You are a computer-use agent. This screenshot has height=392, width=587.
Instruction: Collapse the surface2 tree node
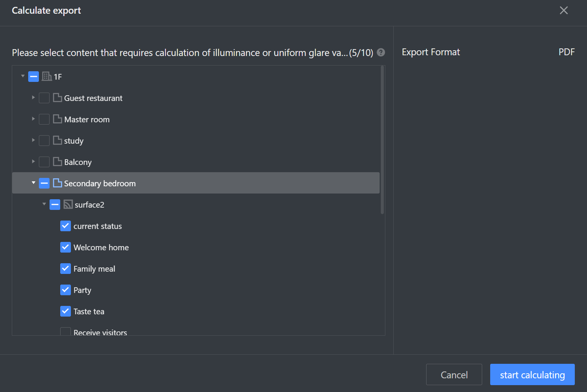[x=44, y=205]
